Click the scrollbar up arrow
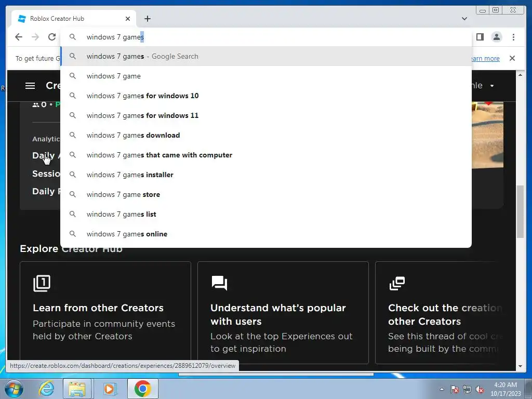 pos(520,75)
